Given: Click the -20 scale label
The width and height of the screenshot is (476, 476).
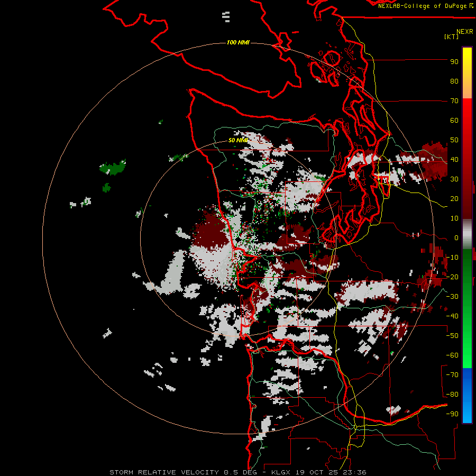Looking at the screenshot, I should point(452,277).
